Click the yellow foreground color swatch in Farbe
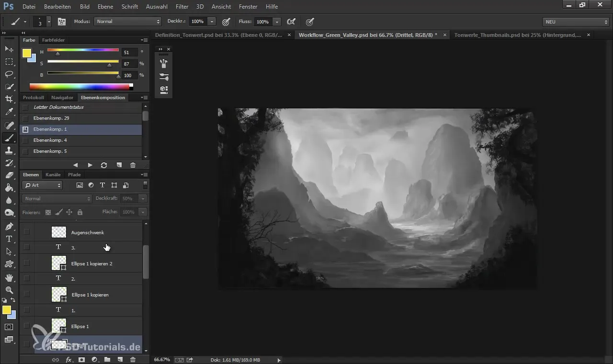Screen dimensions: 613x364 (x=27, y=53)
